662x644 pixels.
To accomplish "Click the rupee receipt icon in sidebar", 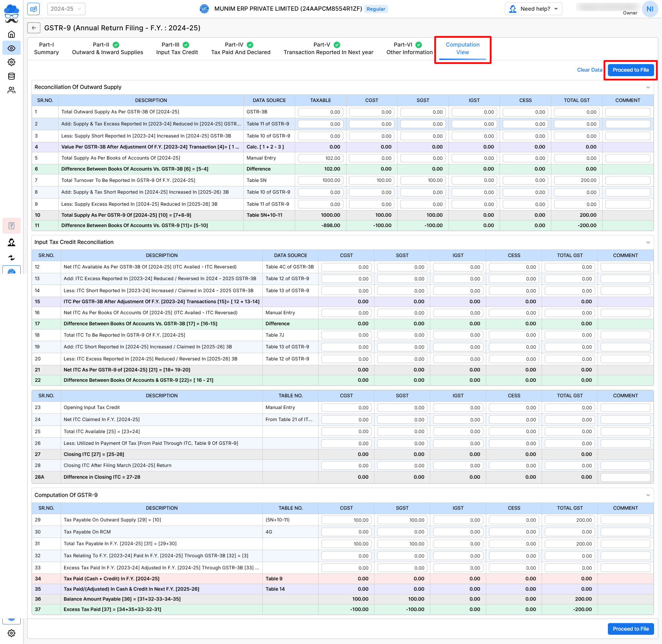I will pyautogui.click(x=11, y=226).
